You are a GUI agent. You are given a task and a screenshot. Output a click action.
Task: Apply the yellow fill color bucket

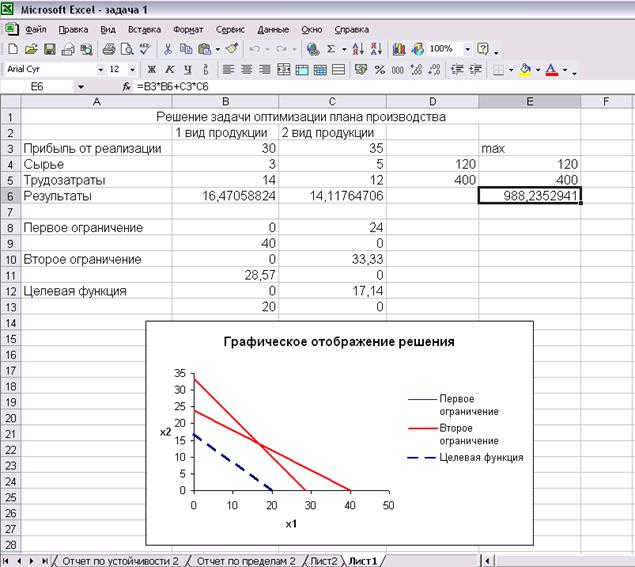click(526, 70)
